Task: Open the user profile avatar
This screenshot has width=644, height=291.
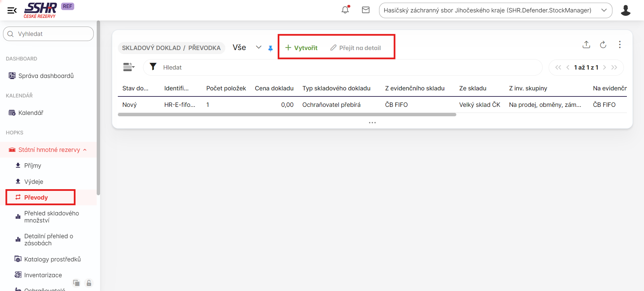Action: (625, 10)
